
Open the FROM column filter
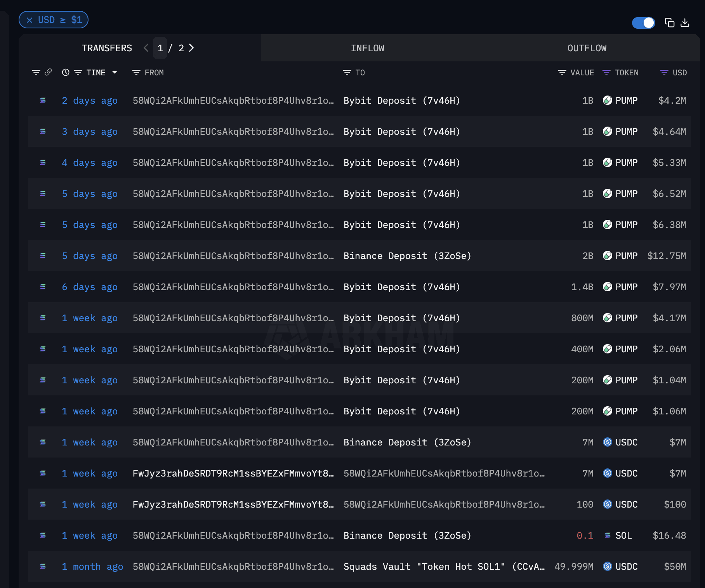pos(136,73)
